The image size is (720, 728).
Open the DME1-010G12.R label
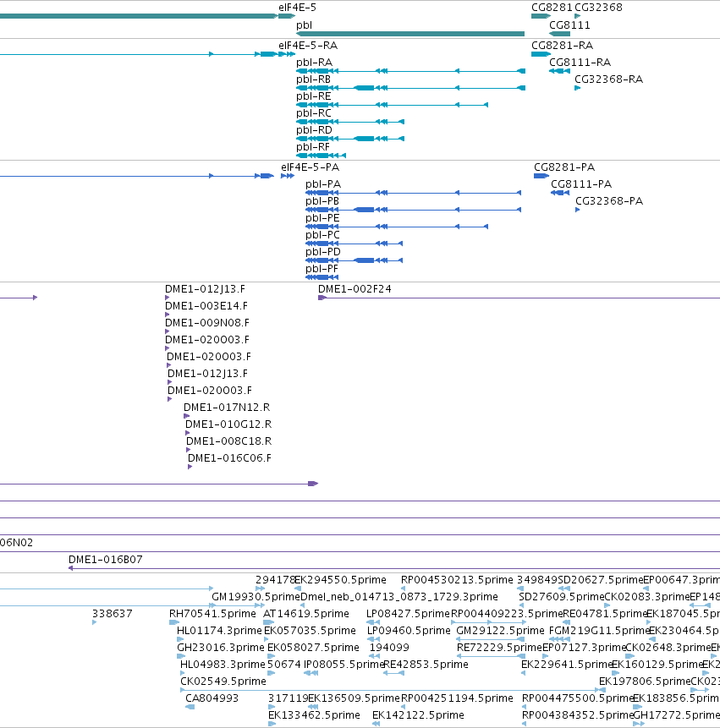228,424
